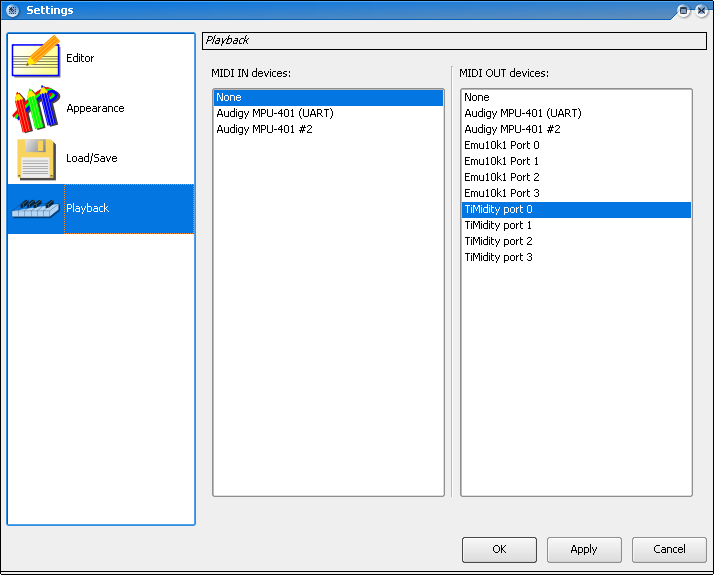Select None in MIDI OUT devices list
Viewport: 714px width, 575px height.
click(x=576, y=97)
